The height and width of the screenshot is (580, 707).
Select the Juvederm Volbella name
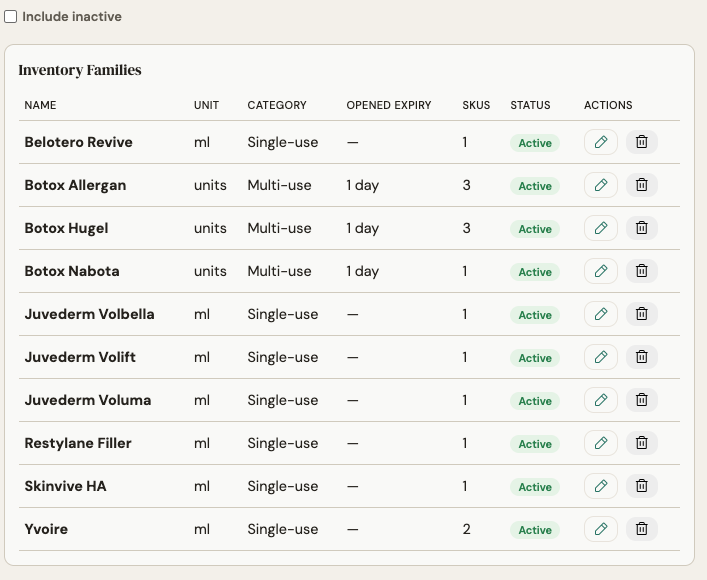(x=89, y=314)
